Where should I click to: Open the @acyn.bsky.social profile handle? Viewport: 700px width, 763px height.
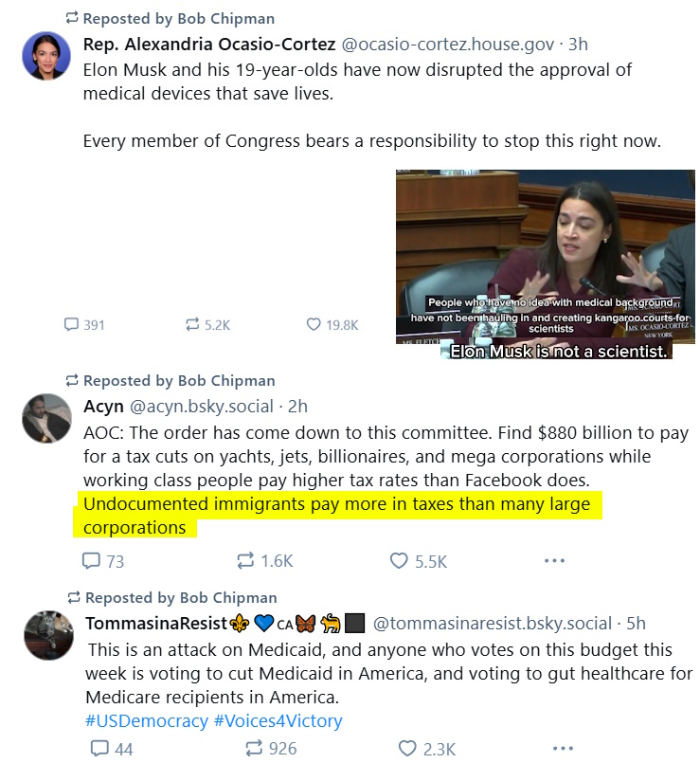coord(202,407)
